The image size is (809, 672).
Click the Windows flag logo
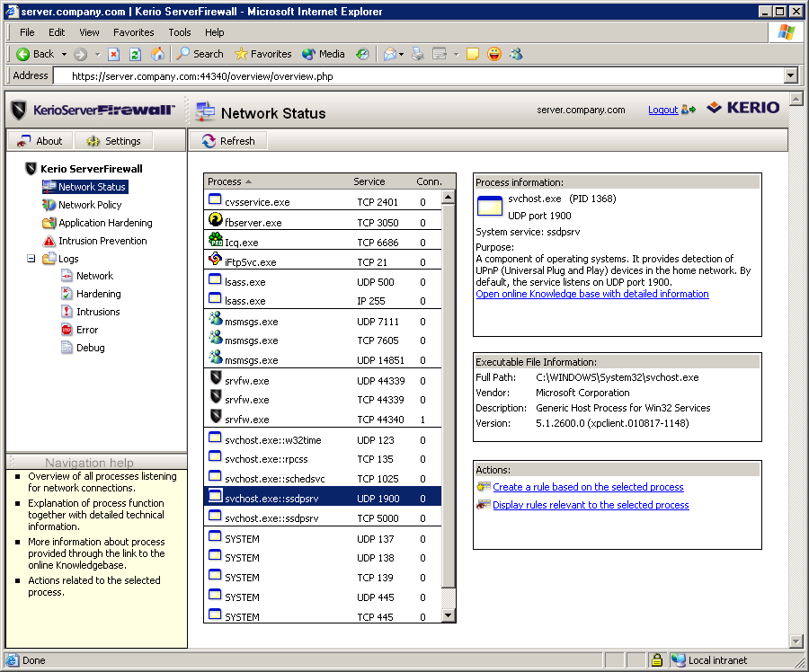tap(787, 32)
